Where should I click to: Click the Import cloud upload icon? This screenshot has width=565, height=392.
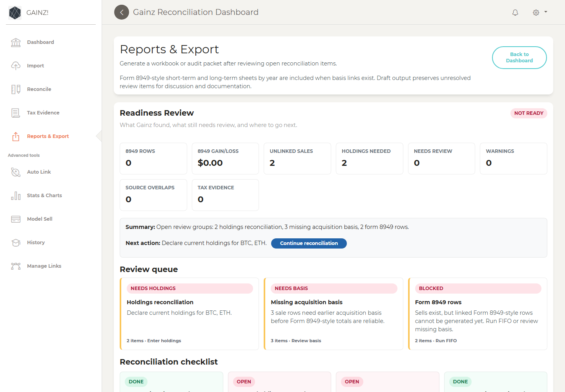pos(16,66)
